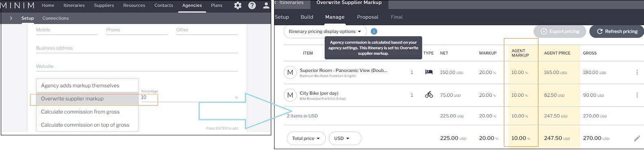Open the USD currency dropdown
This screenshot has width=644, height=152.
345,138
